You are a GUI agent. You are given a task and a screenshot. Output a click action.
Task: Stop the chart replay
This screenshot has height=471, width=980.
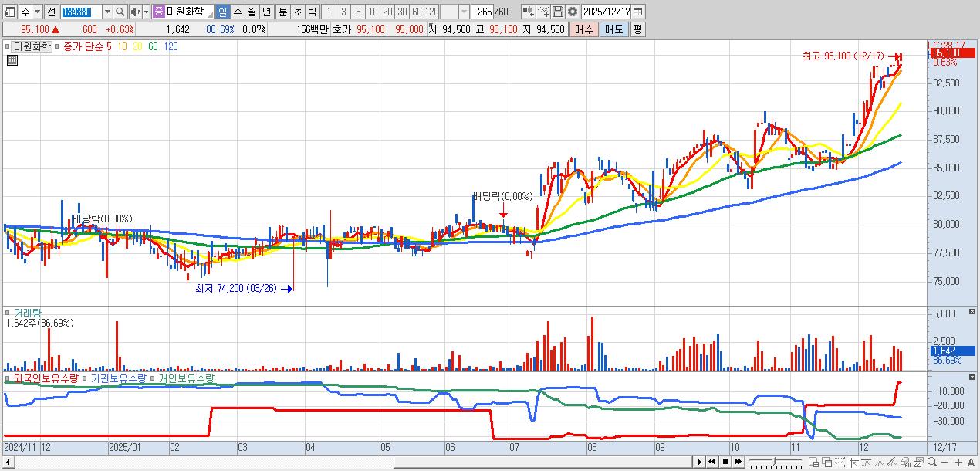725,462
